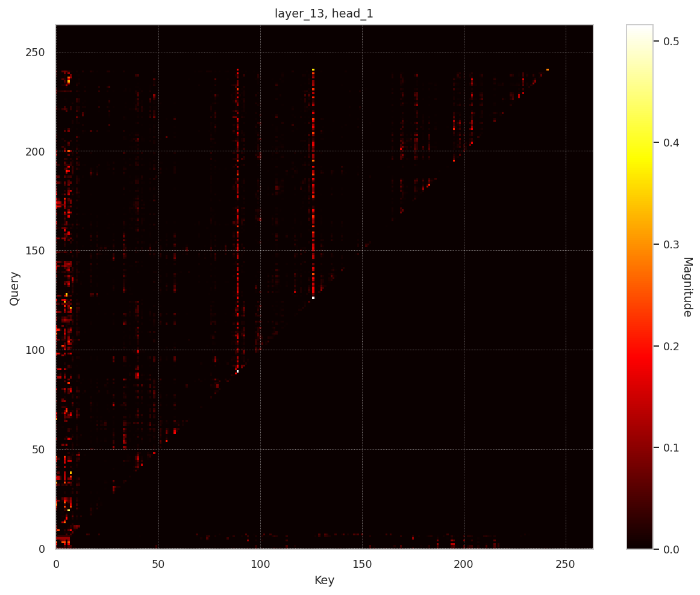The width and height of the screenshot is (700, 595).
Task: Click the "Query" y-axis label
Action: [15, 288]
